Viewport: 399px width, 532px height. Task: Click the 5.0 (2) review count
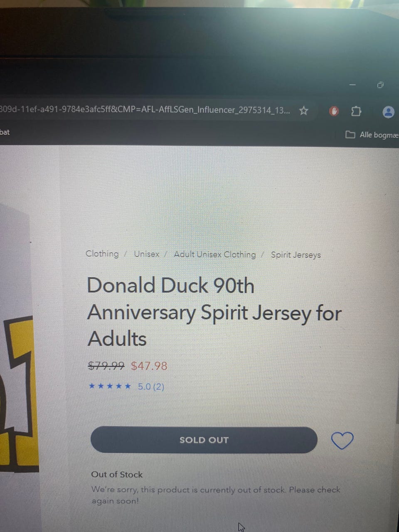(x=151, y=387)
